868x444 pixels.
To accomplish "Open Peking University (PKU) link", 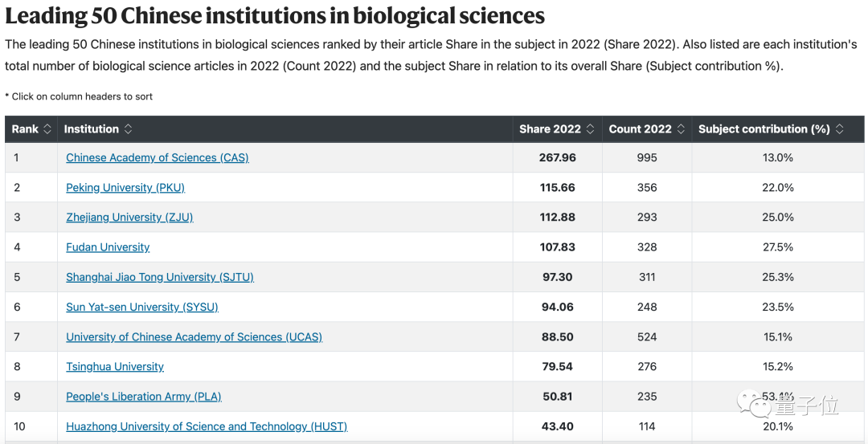I will 125,188.
